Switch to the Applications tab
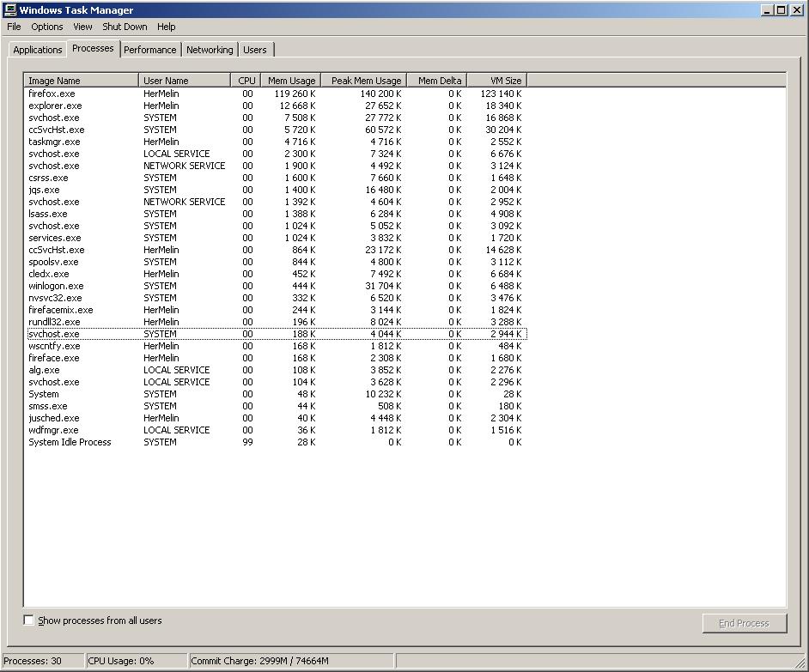The width and height of the screenshot is (809, 672). click(x=38, y=50)
